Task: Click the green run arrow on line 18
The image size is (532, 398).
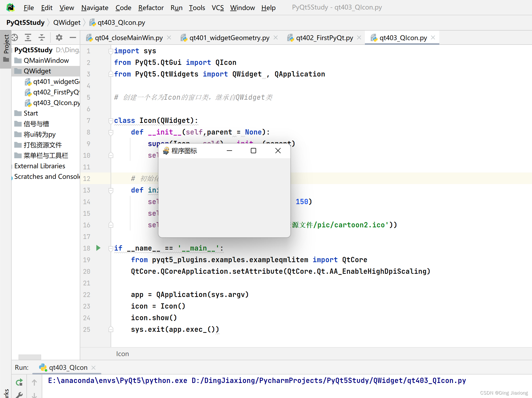Action: pos(98,248)
